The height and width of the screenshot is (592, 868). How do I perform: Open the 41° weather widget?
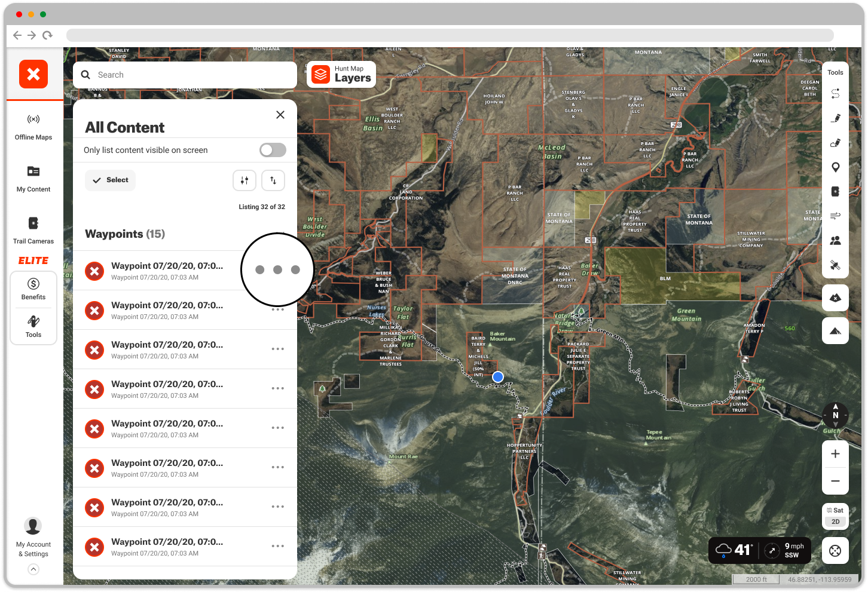733,550
